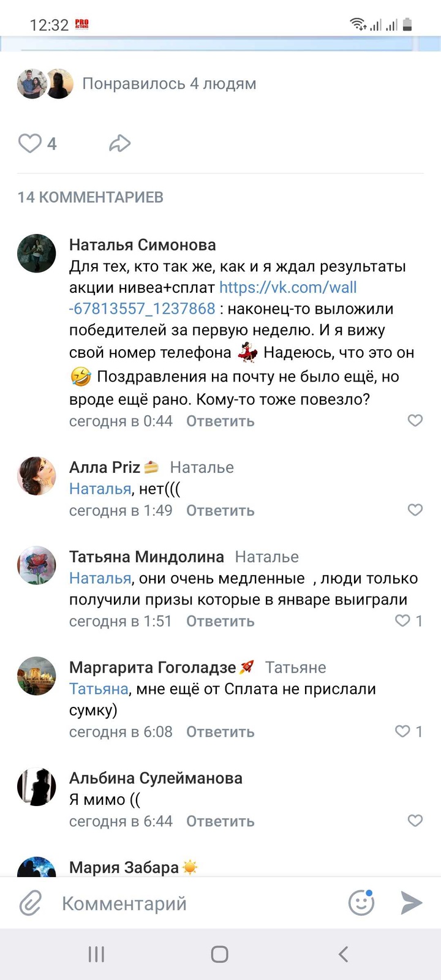The image size is (441, 980).
Task: Like Алла Priz's comment
Action: 415,510
